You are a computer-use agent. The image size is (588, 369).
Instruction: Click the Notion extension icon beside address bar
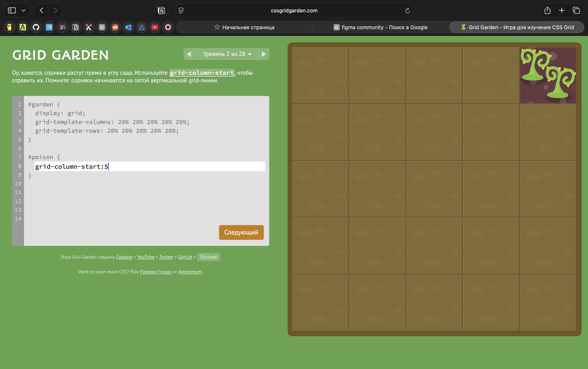[161, 10]
